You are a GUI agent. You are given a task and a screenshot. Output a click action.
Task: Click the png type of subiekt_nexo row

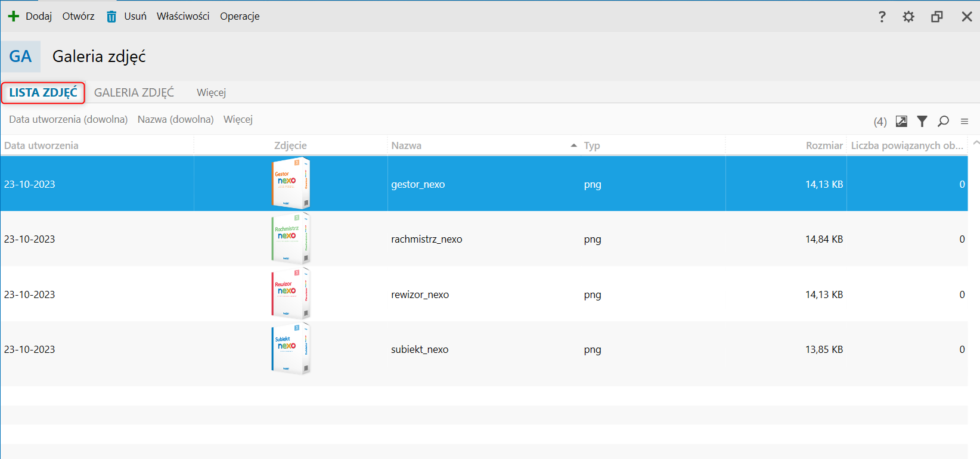593,350
